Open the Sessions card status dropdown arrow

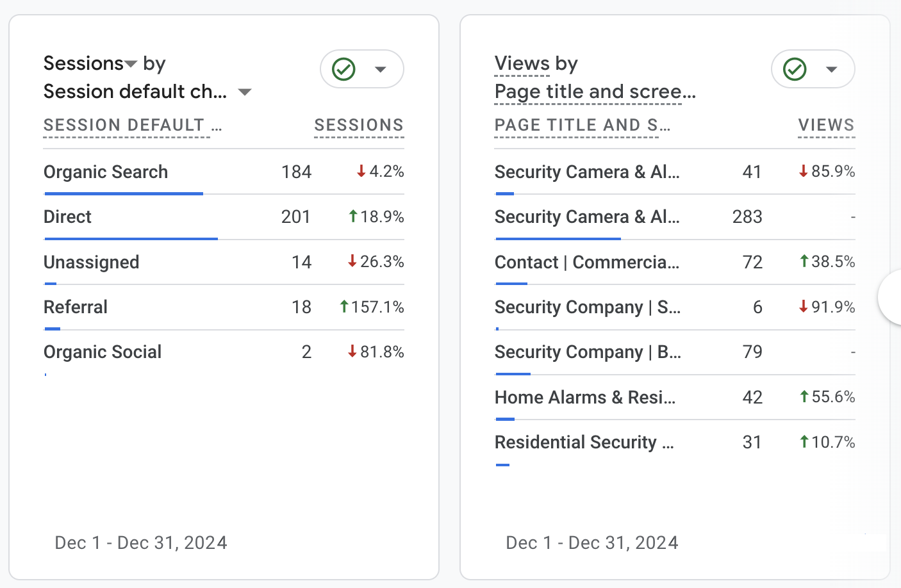click(381, 69)
